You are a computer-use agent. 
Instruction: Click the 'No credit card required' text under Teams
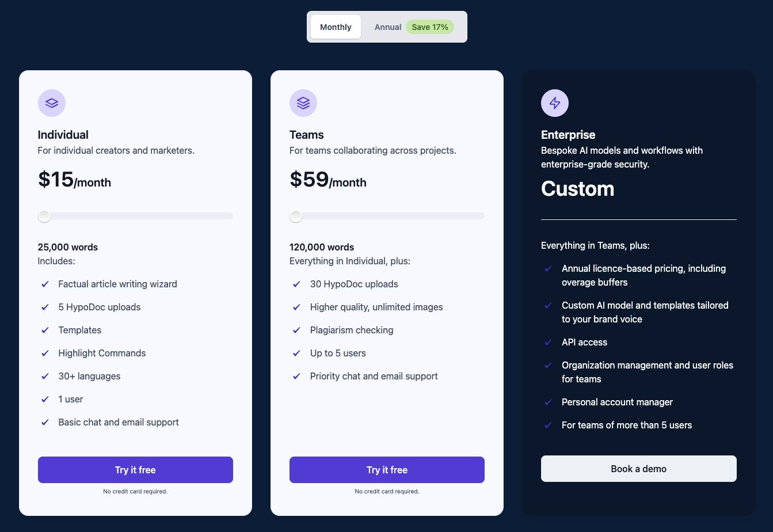pyautogui.click(x=387, y=491)
